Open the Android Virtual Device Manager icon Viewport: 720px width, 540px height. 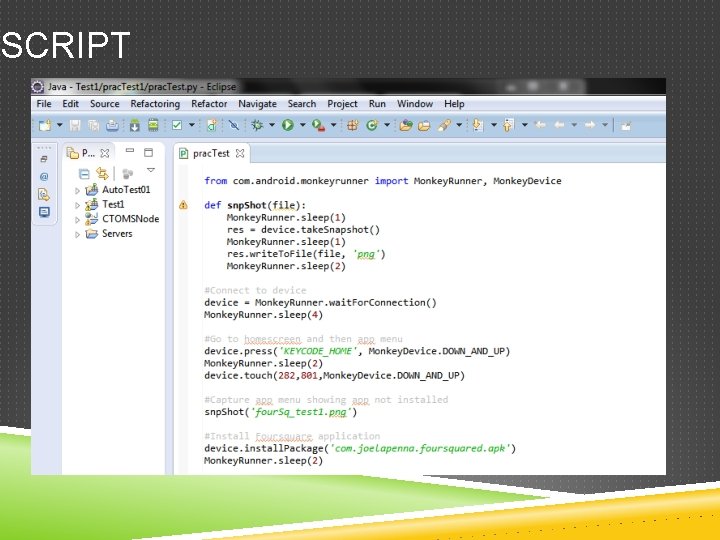153,125
